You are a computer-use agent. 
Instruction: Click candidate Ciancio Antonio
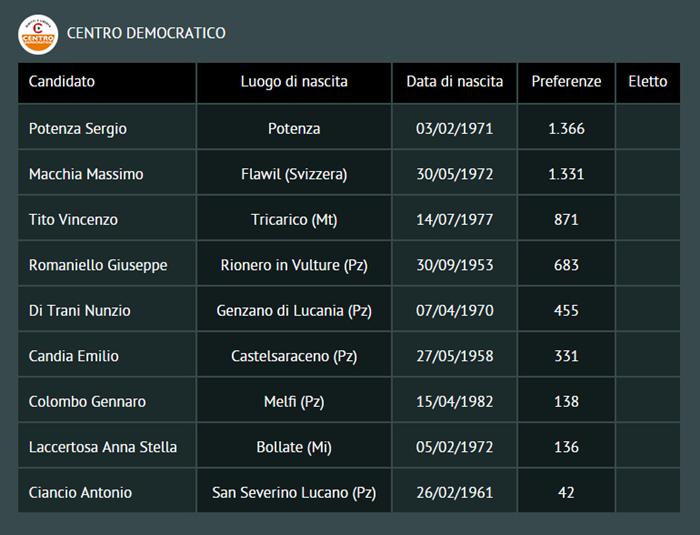point(80,493)
